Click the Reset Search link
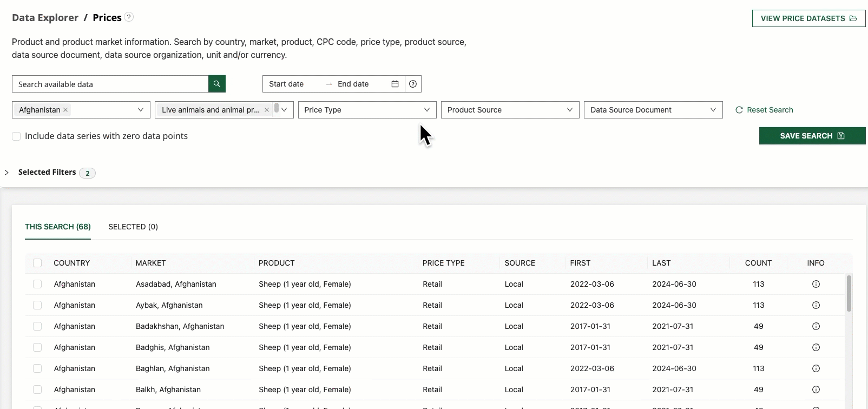The image size is (868, 409). point(764,110)
